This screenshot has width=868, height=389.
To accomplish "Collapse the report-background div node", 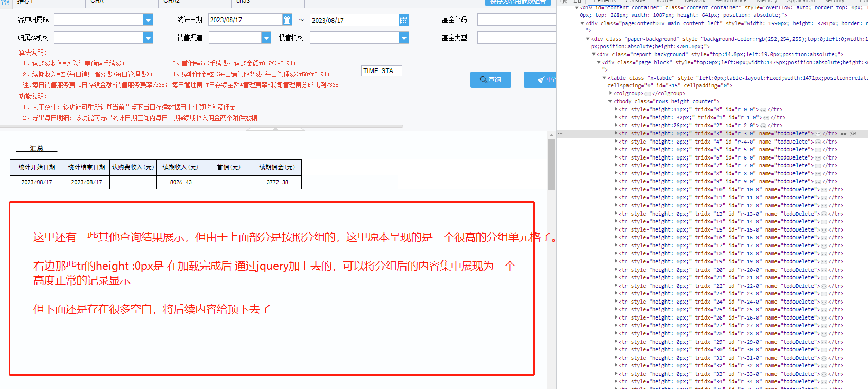I will point(594,55).
